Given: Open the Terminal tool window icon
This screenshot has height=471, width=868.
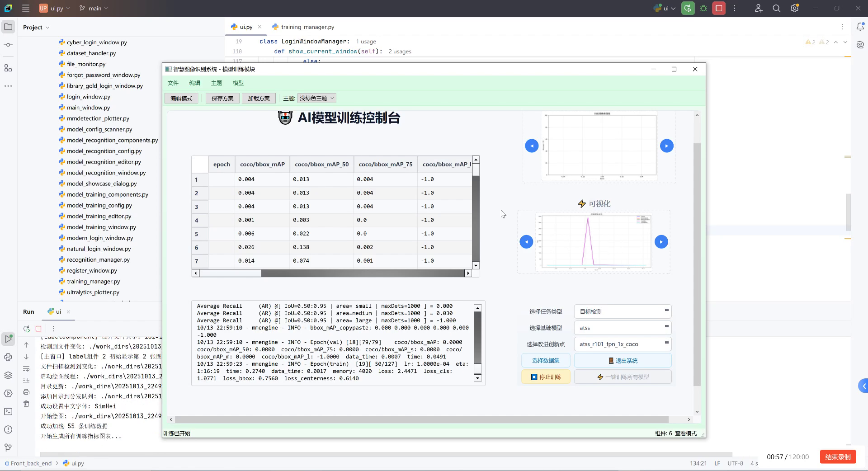Looking at the screenshot, I should point(8,411).
